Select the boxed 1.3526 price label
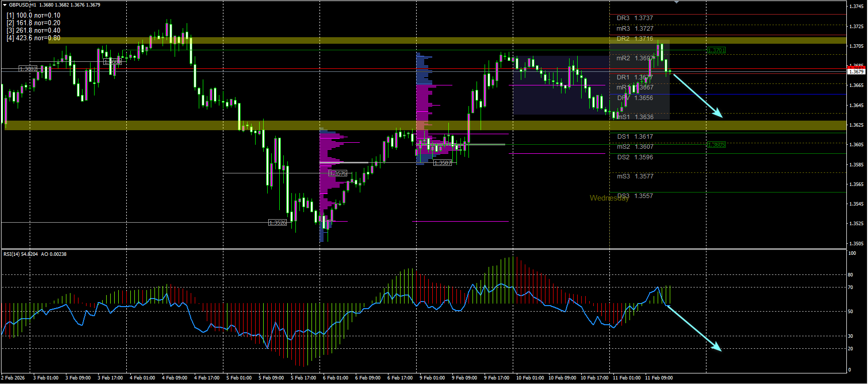 tap(277, 223)
